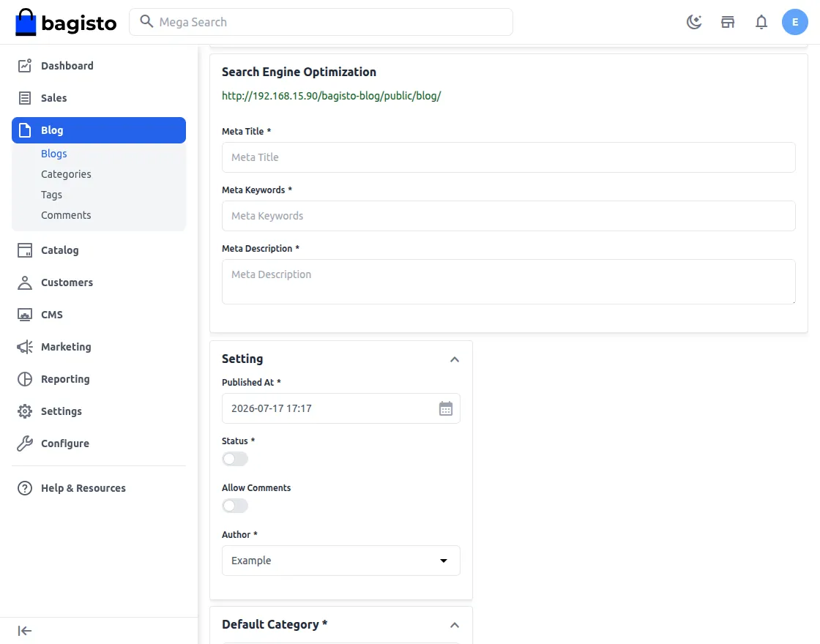Select the Blog menu item
Image resolution: width=820 pixels, height=644 pixels.
(x=99, y=130)
